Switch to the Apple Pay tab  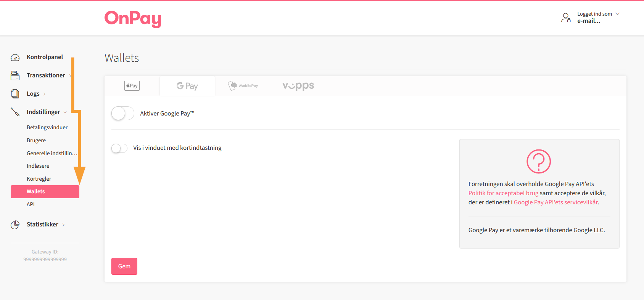(x=132, y=86)
